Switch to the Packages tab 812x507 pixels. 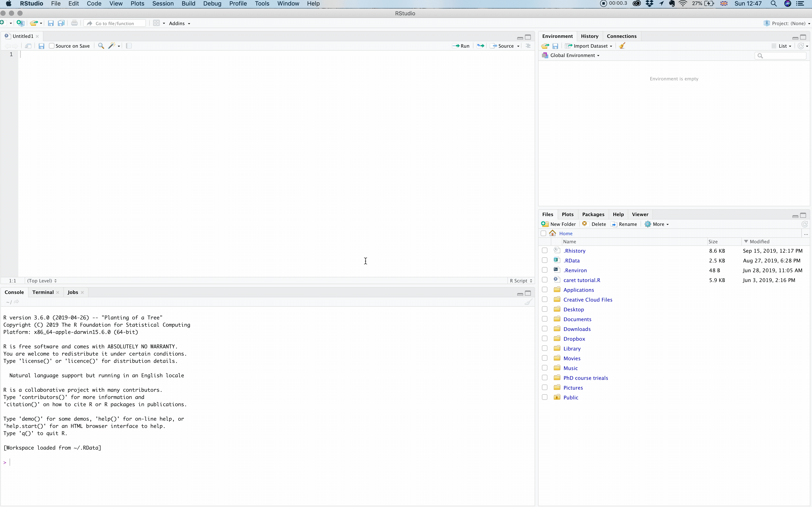(x=593, y=214)
